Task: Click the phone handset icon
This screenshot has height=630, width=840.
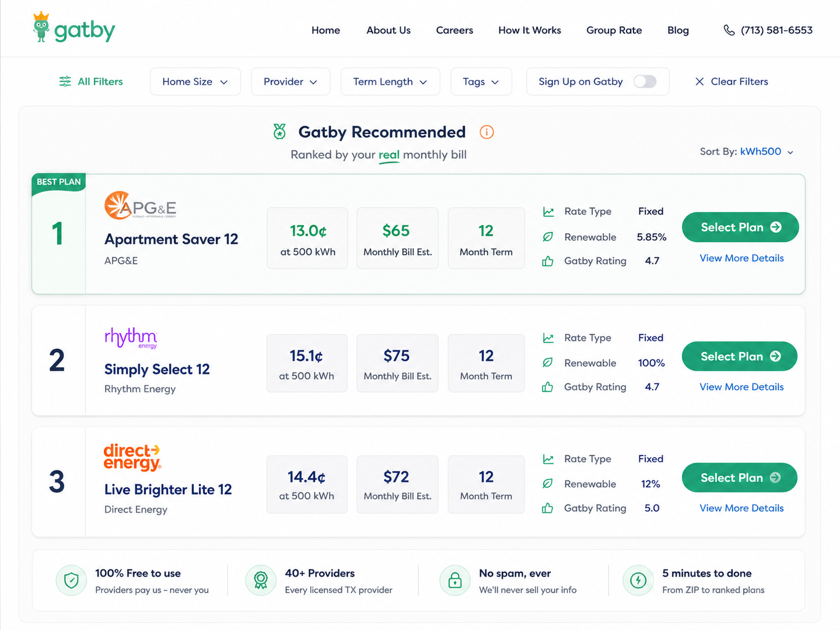Action: point(729,30)
